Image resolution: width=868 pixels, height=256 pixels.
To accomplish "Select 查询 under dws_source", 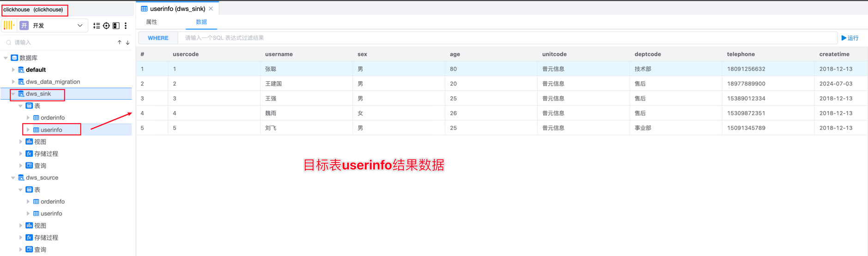I will point(40,250).
